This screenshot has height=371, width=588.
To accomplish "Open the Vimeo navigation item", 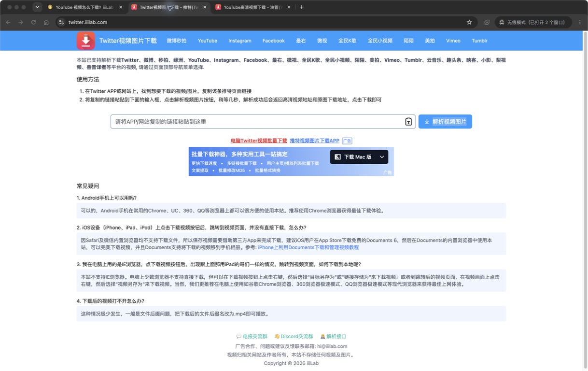I will 453,41.
